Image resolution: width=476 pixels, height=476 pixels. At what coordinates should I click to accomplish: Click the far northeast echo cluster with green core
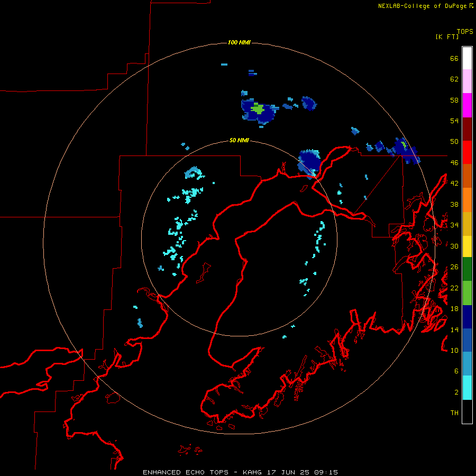pyautogui.click(x=407, y=151)
